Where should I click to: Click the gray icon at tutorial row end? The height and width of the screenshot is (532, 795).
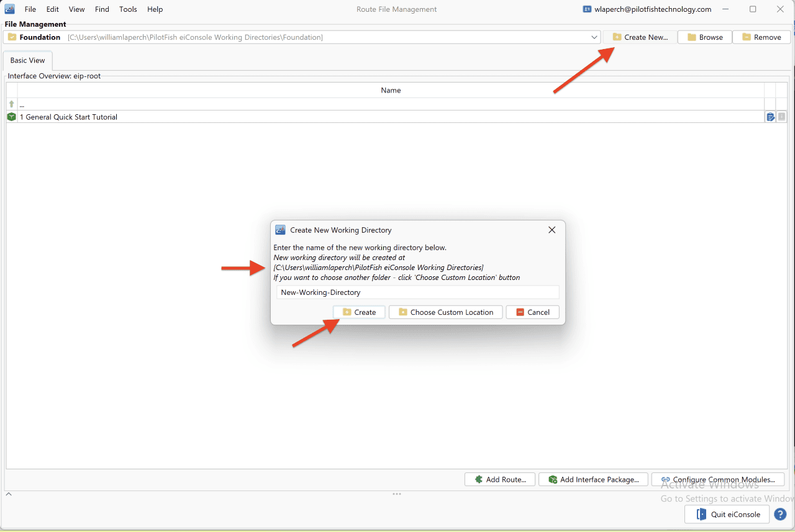(781, 117)
